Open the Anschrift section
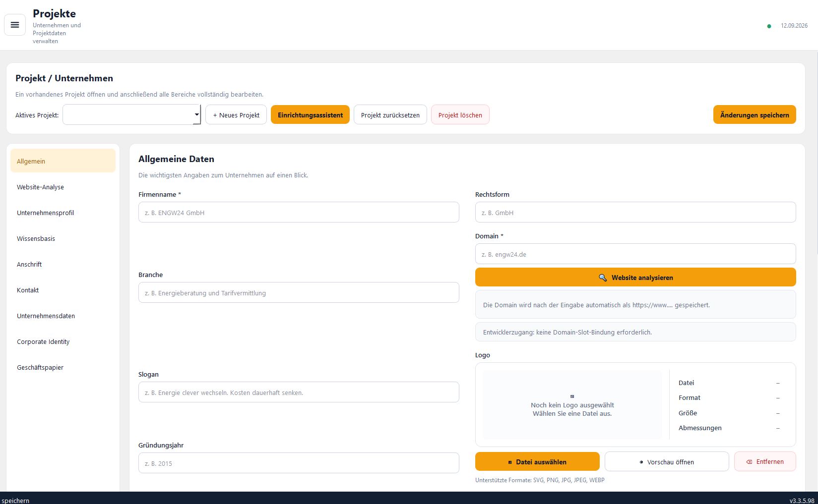 pyautogui.click(x=63, y=264)
